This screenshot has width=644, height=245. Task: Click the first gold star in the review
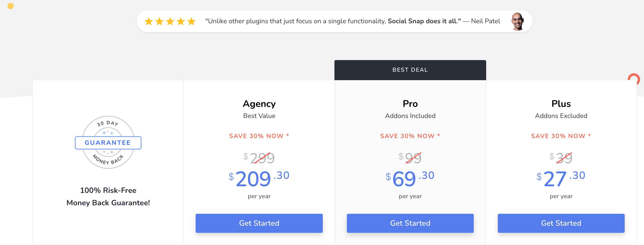(149, 21)
